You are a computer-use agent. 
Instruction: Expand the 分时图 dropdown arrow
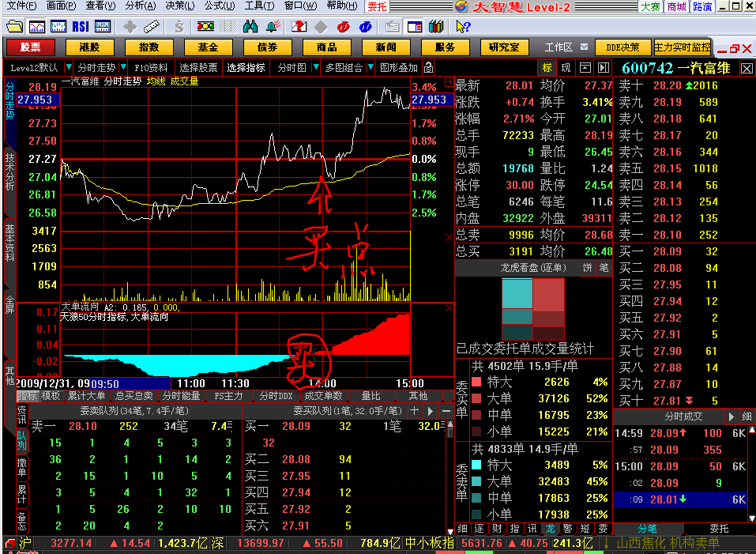315,67
